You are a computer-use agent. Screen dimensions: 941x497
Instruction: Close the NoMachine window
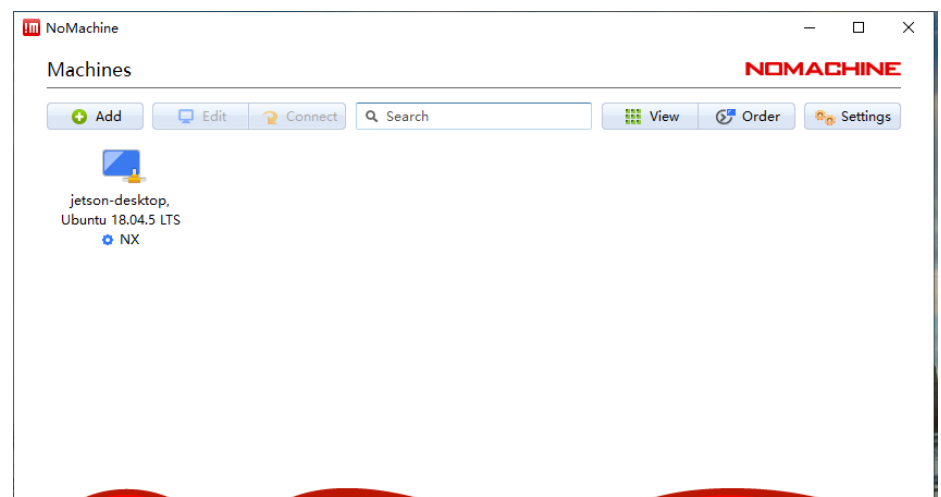pyautogui.click(x=909, y=28)
